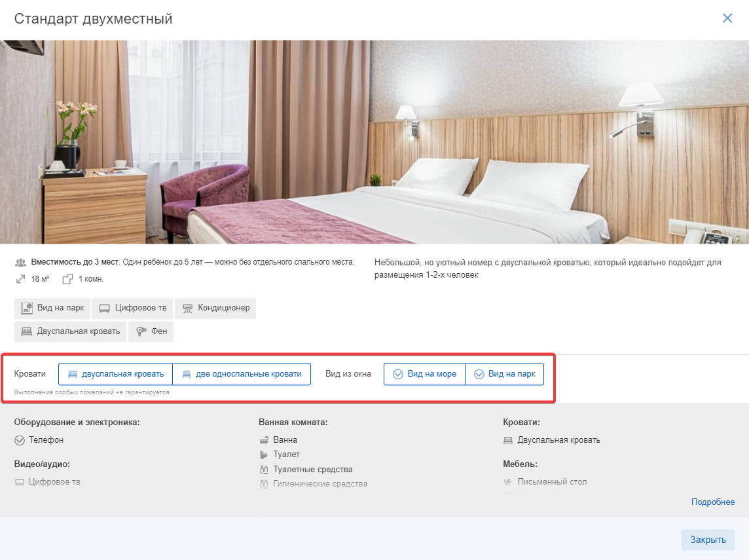Click the hair dryer icon tag
The width and height of the screenshot is (749, 560).
tap(141, 331)
